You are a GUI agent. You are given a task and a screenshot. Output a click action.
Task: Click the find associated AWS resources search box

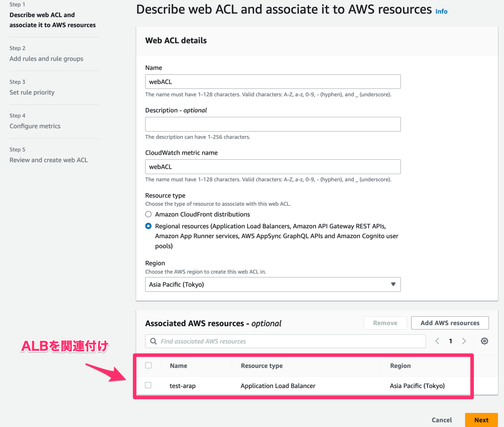point(285,341)
